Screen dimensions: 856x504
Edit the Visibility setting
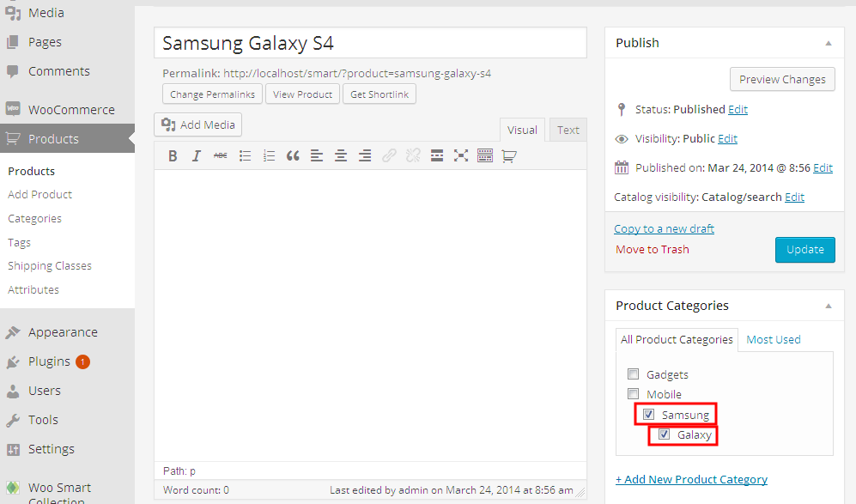(x=727, y=139)
